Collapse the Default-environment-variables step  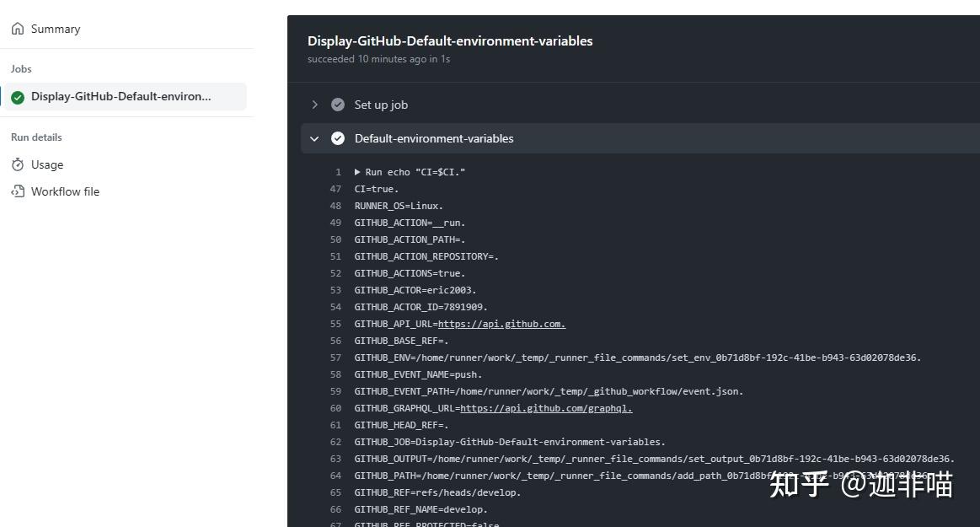tap(314, 139)
